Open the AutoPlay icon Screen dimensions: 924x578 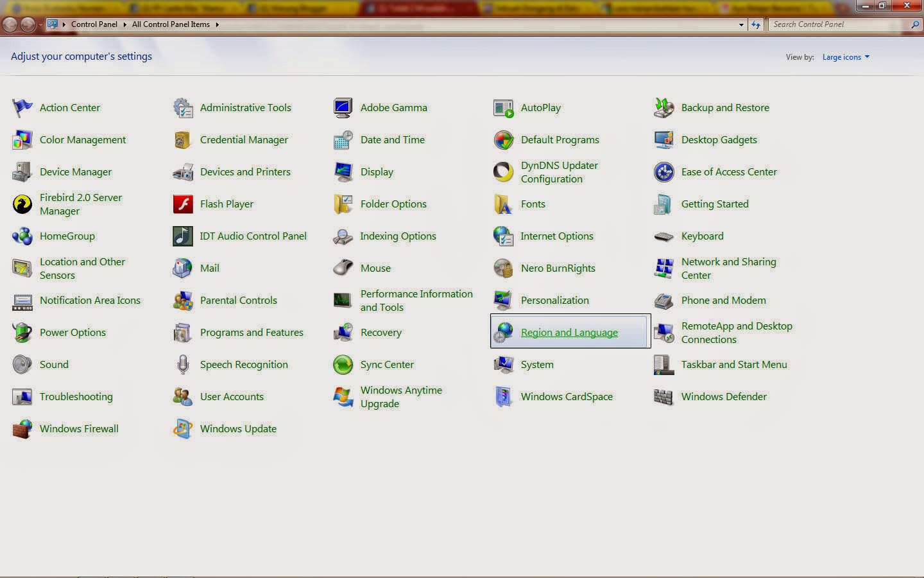point(504,108)
